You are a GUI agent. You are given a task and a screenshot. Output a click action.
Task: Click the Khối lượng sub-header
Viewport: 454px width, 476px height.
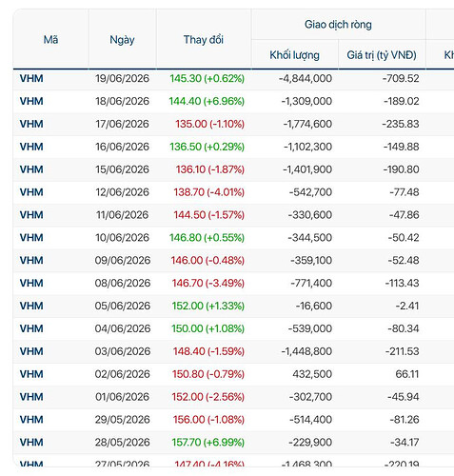[294, 55]
